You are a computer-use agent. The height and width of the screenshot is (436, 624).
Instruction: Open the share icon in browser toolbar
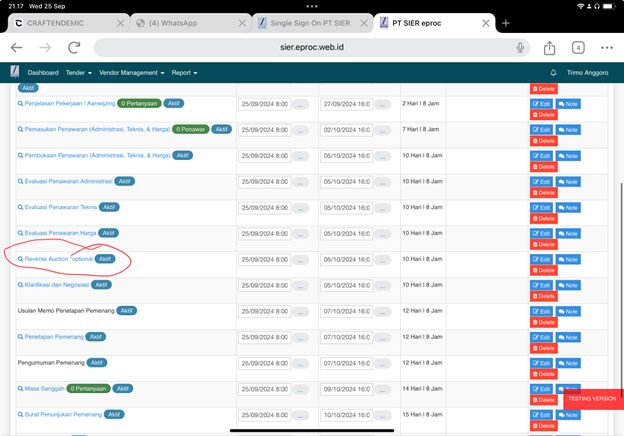point(550,47)
